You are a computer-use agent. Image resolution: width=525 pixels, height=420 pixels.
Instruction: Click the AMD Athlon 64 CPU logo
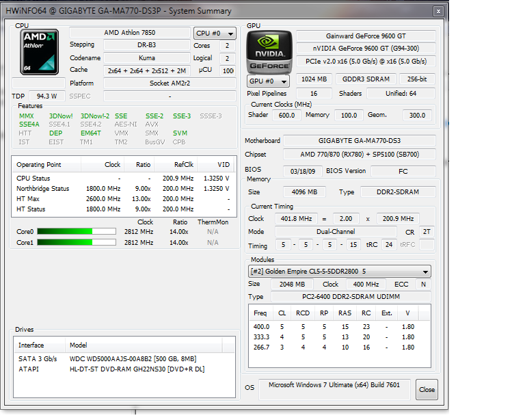point(39,52)
